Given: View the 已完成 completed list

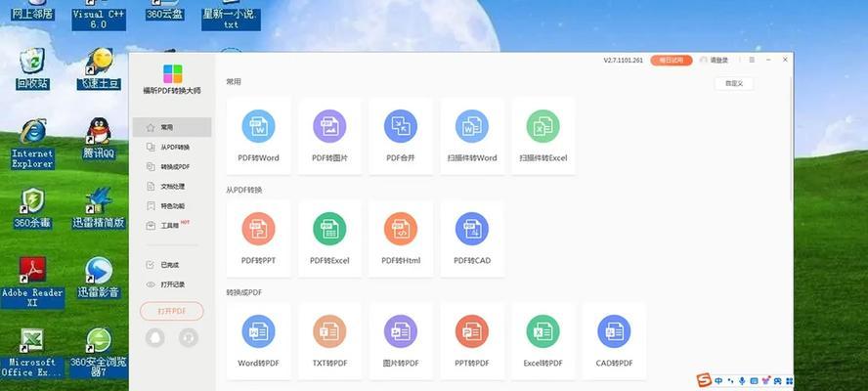Looking at the screenshot, I should point(172,265).
